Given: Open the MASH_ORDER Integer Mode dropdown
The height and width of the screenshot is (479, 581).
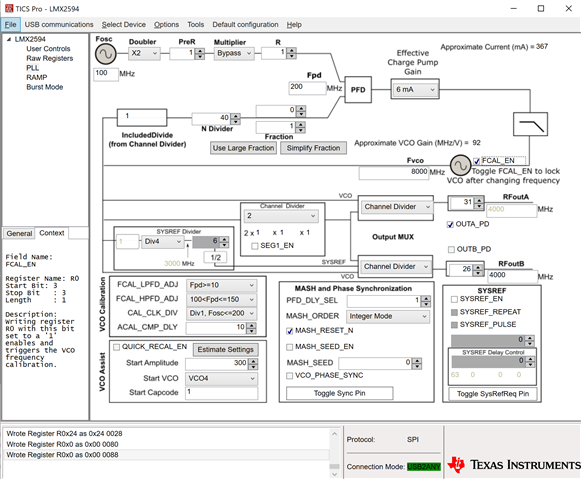Looking at the screenshot, I should tap(388, 316).
